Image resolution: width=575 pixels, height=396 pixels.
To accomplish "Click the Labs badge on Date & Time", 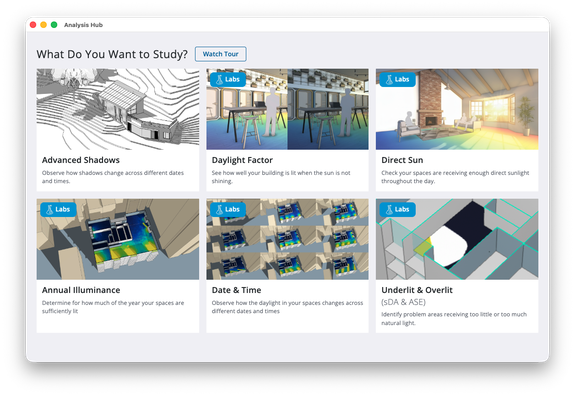I will click(228, 209).
